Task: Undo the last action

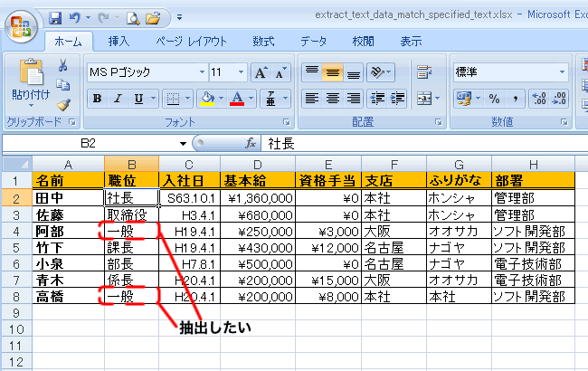Action: pos(75,17)
